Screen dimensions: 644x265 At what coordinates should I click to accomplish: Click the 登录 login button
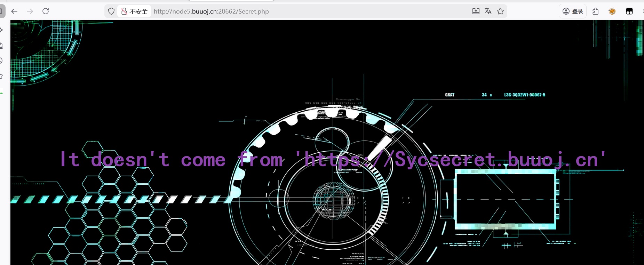point(573,11)
